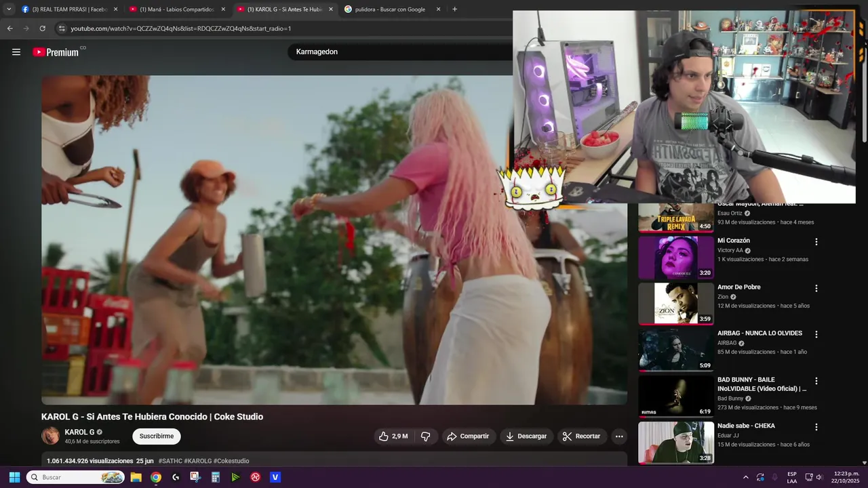Image resolution: width=868 pixels, height=488 pixels.
Task: Download the video with Descargar
Action: [526, 436]
